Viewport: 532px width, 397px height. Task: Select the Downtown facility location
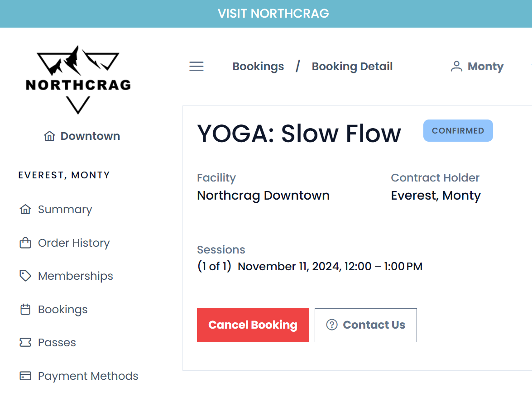[x=90, y=136]
